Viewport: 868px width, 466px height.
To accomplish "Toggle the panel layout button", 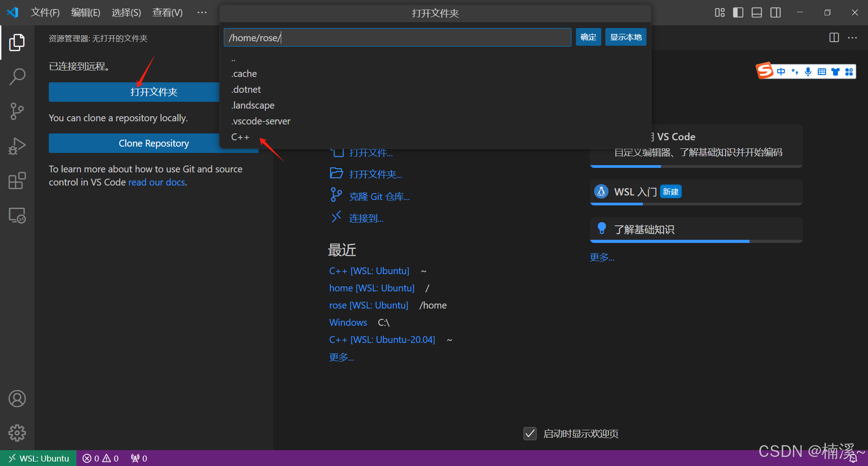I will coord(756,12).
